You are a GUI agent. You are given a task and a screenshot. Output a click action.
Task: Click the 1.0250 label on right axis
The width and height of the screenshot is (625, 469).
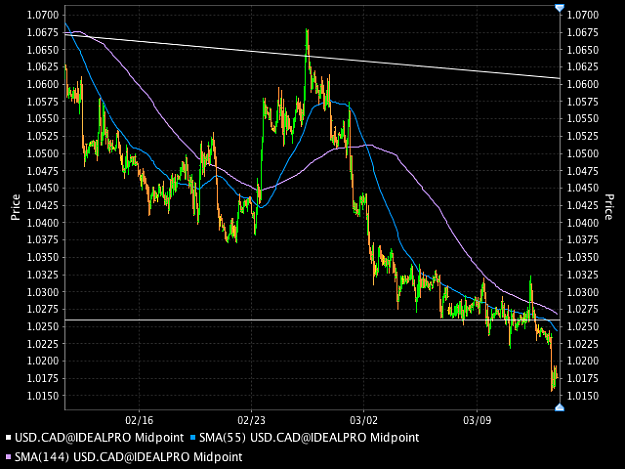click(x=583, y=326)
